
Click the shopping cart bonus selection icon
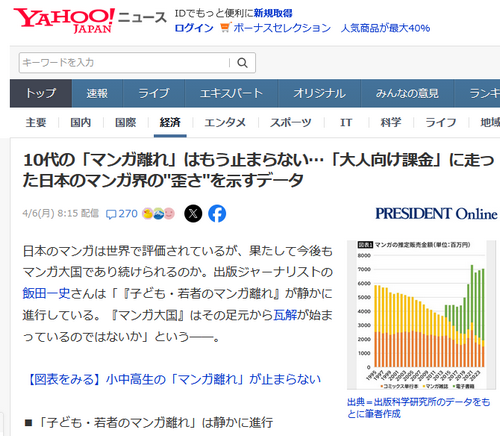225,27
